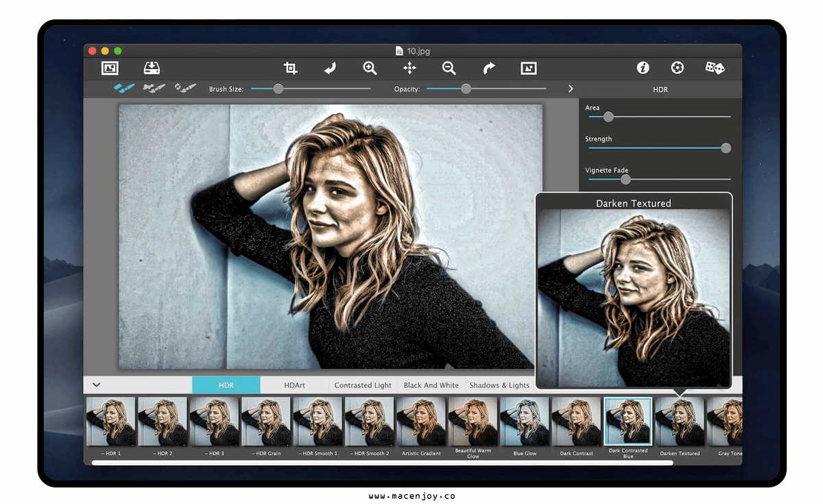Select the brush with circular arrows
Viewport: 823px width, 504px height.
pos(185,88)
